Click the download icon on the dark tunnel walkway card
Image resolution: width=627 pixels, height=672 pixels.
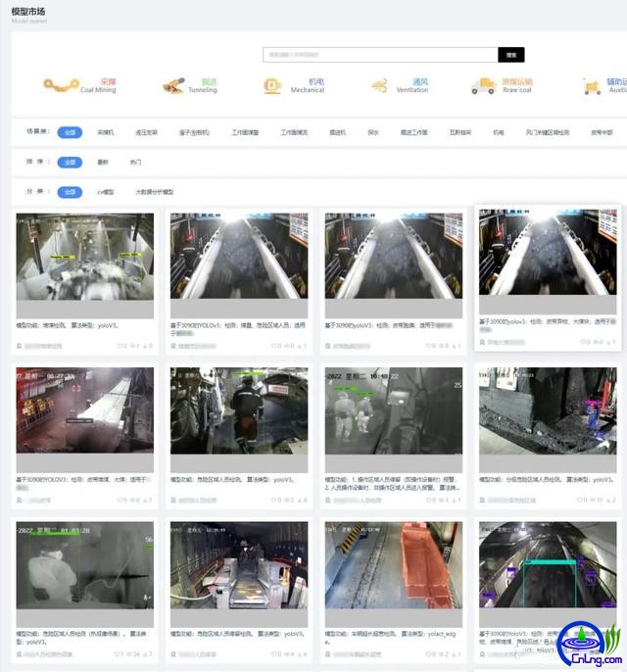click(300, 654)
